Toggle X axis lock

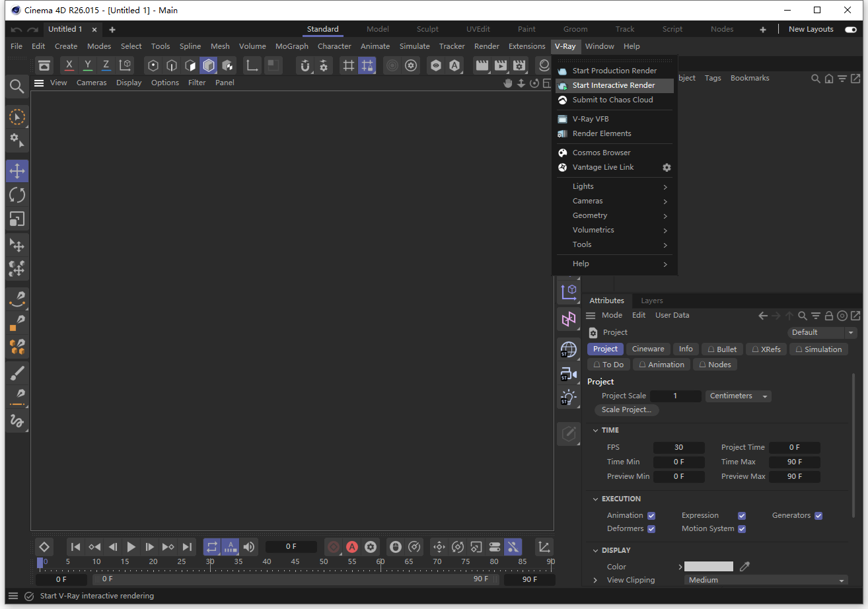click(x=69, y=65)
